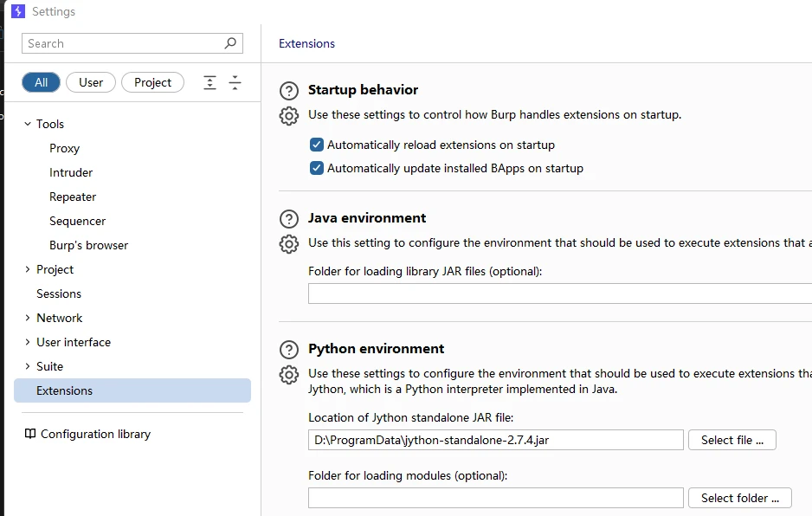The image size is (812, 516).
Task: Open the Configuration library
Action: [95, 434]
